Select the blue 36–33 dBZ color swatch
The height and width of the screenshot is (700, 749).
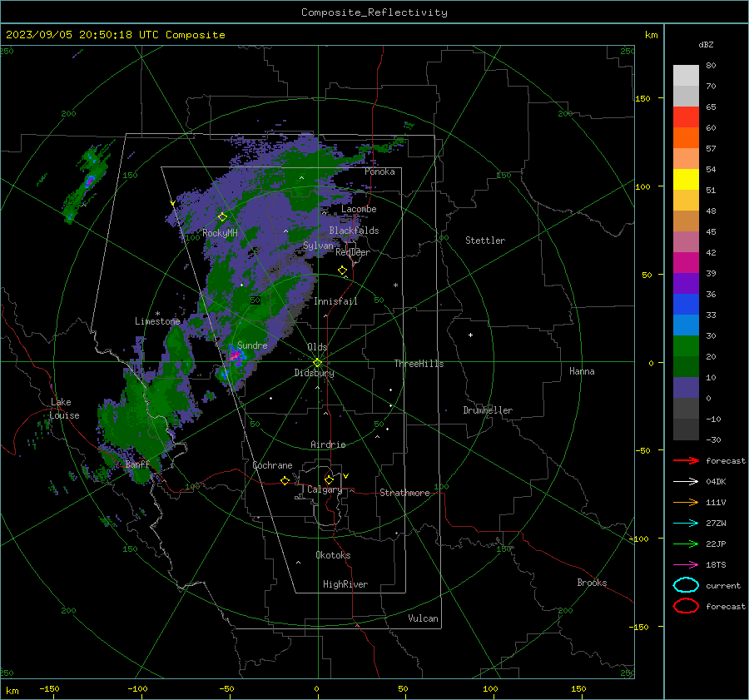click(686, 305)
